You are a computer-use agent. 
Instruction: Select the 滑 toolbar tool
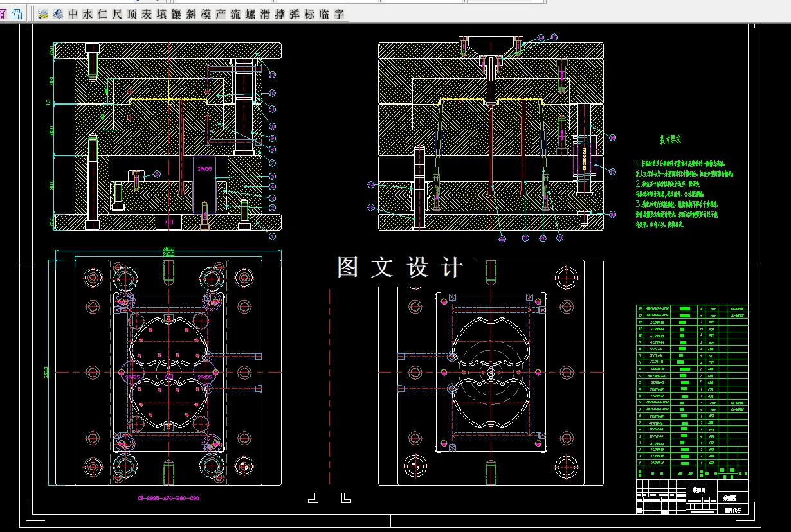(265, 13)
